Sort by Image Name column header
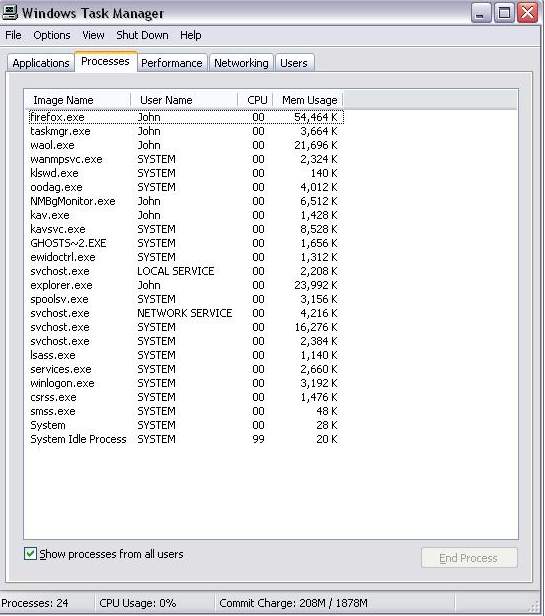 (77, 100)
